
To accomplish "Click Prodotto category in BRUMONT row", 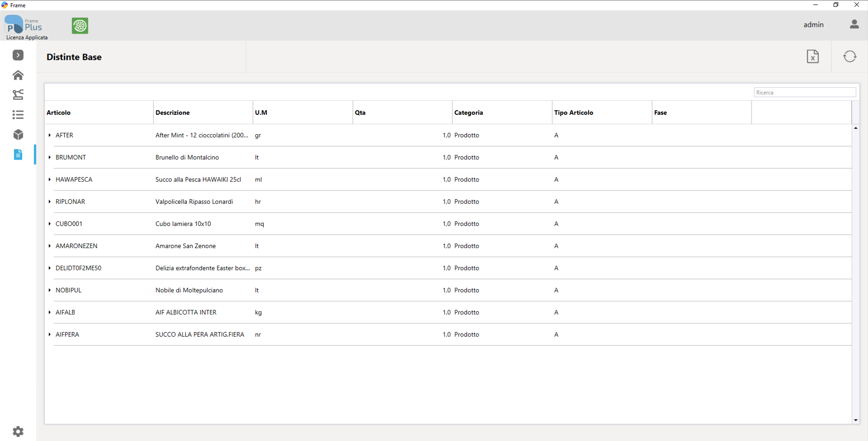I will point(466,157).
